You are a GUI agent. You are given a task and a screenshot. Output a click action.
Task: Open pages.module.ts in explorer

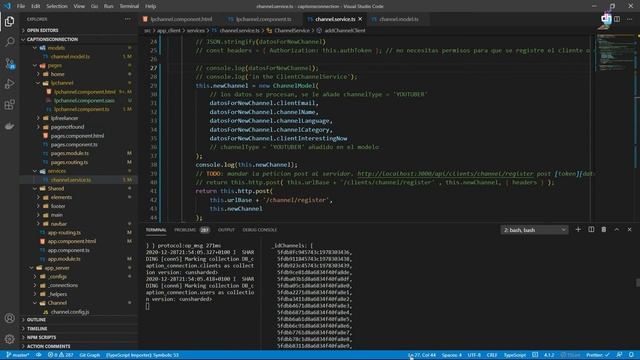click(x=69, y=153)
